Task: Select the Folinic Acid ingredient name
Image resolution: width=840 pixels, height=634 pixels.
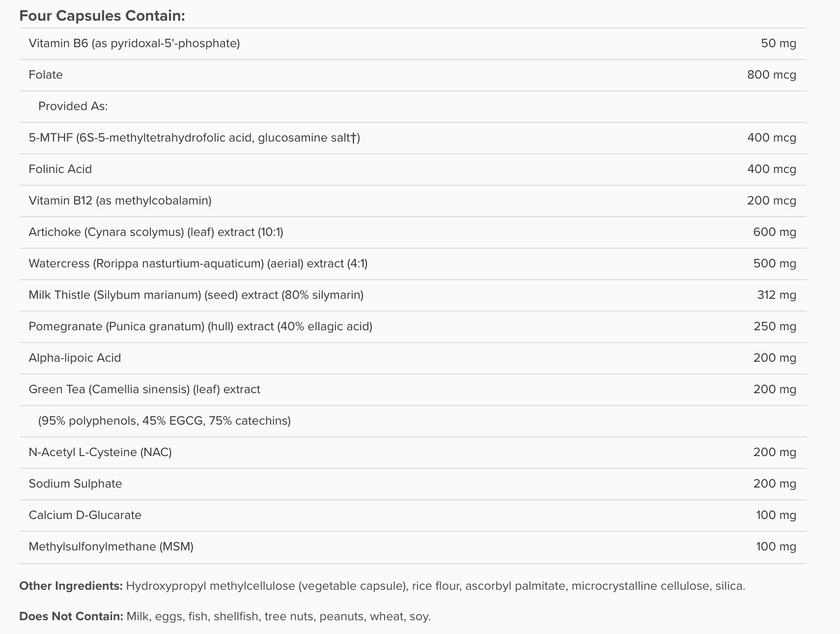Action: (60, 169)
